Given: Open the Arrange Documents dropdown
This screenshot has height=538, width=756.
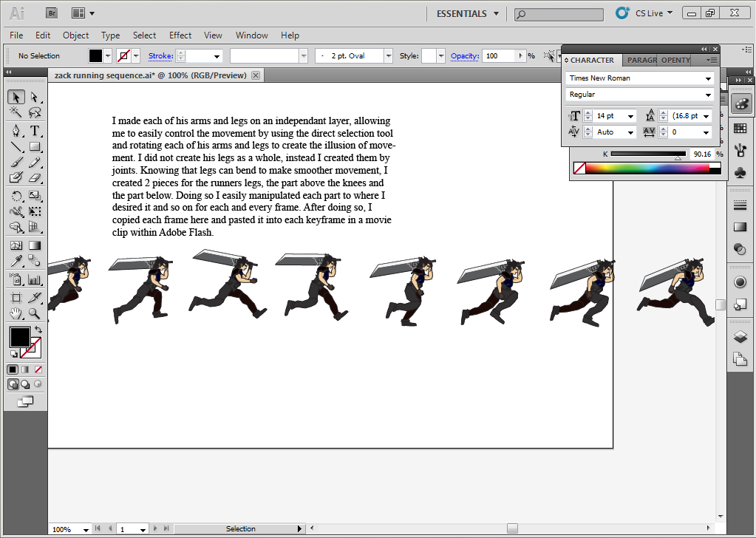Looking at the screenshot, I should coord(83,13).
